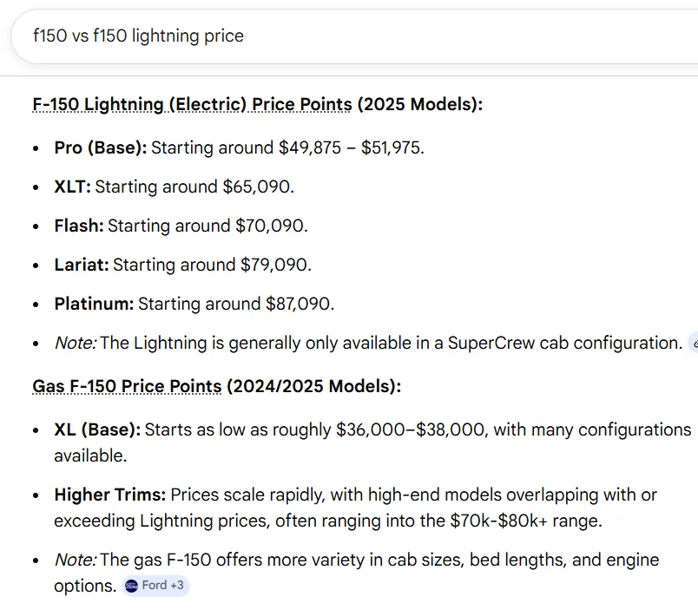Click the $65,090 XLT price
The image size is (698, 616).
coord(259,187)
